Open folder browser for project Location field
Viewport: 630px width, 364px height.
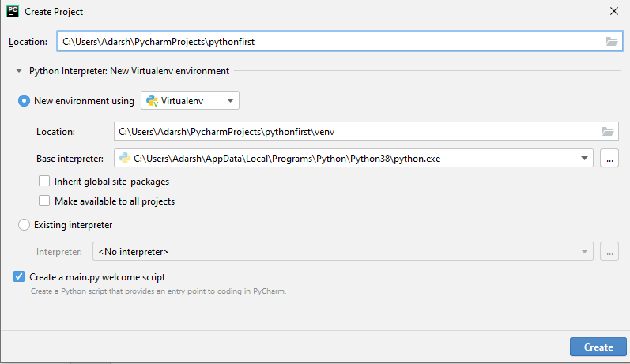tap(612, 41)
